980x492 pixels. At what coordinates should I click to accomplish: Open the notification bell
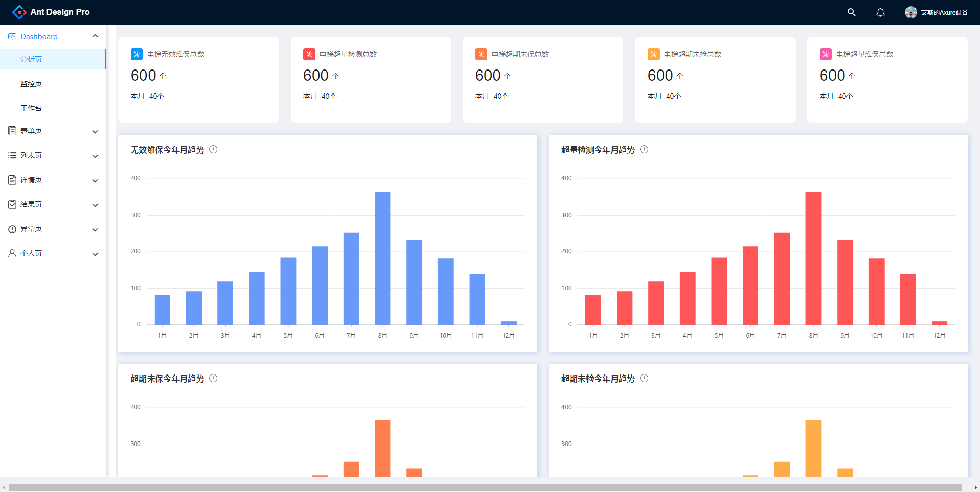(x=880, y=12)
